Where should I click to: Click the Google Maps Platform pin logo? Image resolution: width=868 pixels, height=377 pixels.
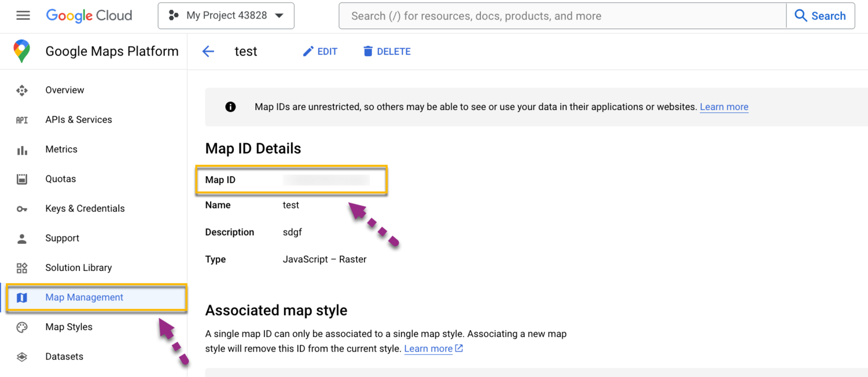tap(22, 52)
